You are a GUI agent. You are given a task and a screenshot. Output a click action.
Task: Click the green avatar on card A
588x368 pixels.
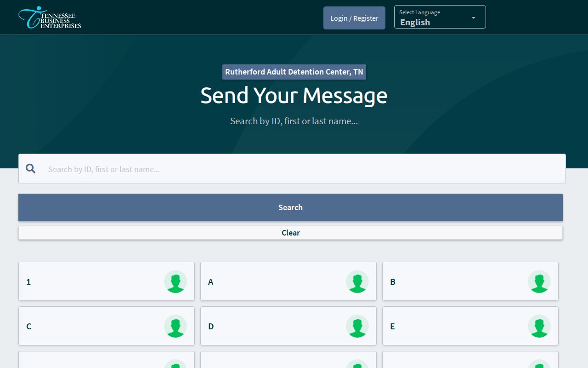click(357, 282)
